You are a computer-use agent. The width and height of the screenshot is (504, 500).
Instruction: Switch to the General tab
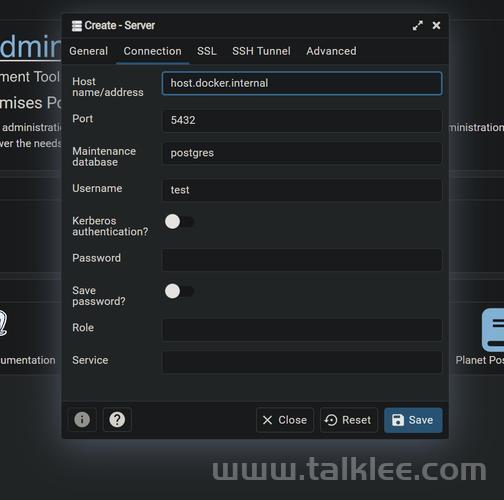coord(88,51)
